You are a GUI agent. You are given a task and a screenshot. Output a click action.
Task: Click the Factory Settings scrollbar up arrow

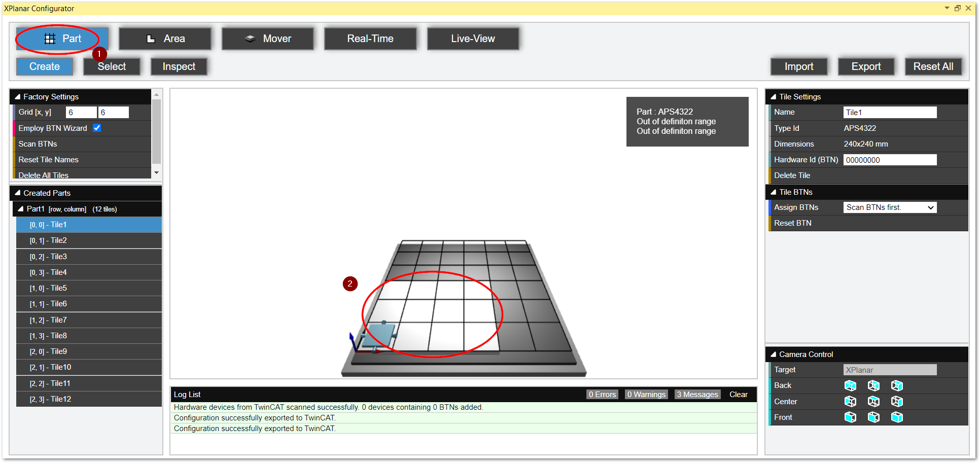[157, 95]
